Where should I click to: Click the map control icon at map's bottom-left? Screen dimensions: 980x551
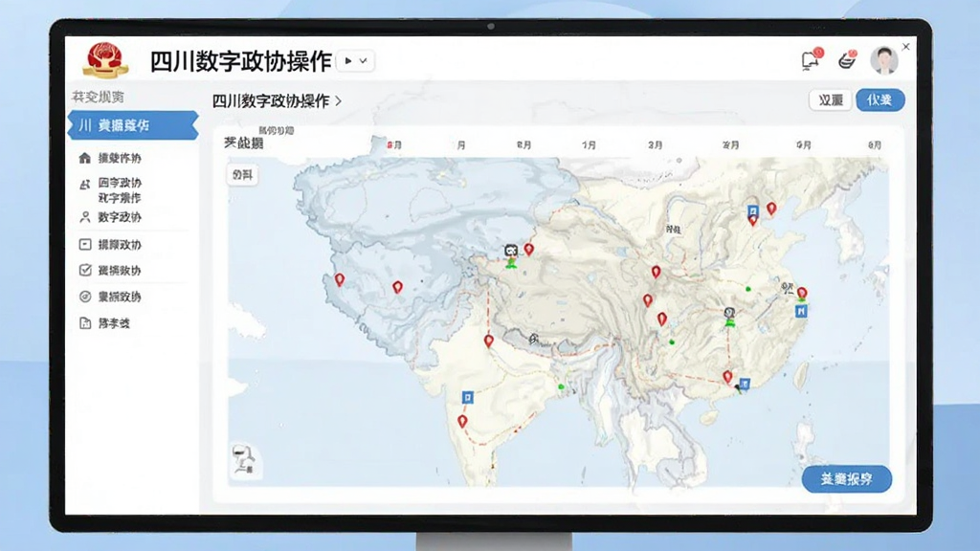(244, 460)
